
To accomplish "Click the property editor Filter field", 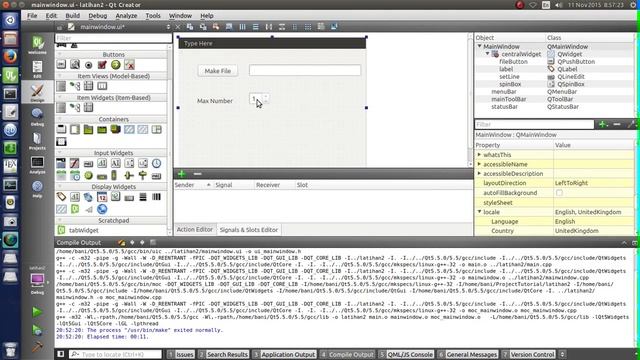I will (x=534, y=124).
